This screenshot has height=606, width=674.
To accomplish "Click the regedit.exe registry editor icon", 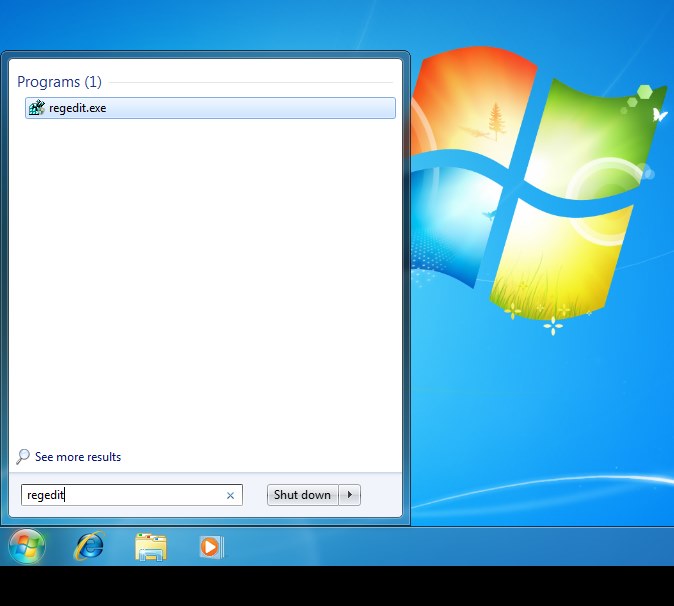I will [x=37, y=108].
